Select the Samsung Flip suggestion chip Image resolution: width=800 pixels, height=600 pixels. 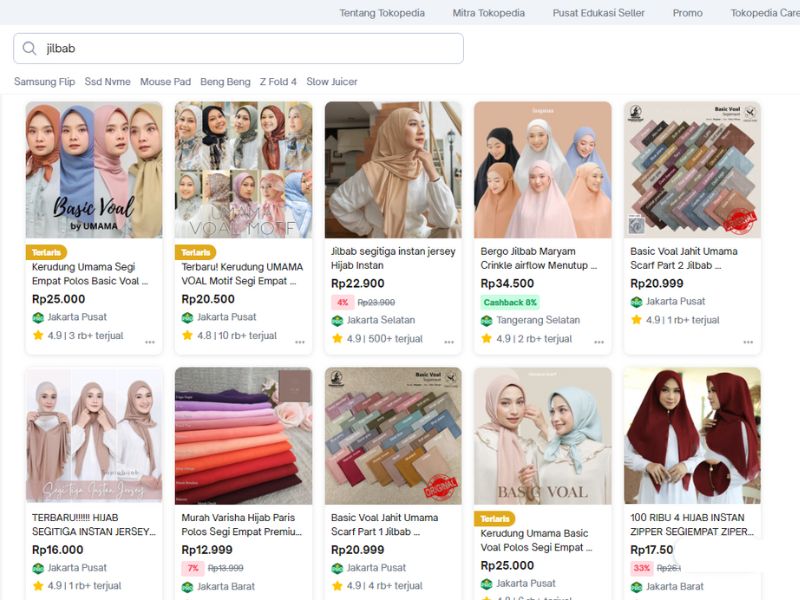(42, 81)
